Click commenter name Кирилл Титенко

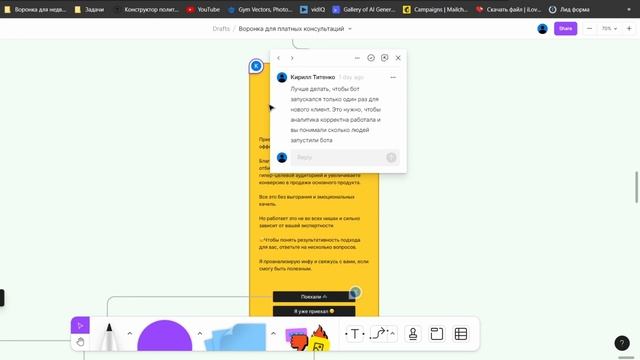tap(313, 77)
